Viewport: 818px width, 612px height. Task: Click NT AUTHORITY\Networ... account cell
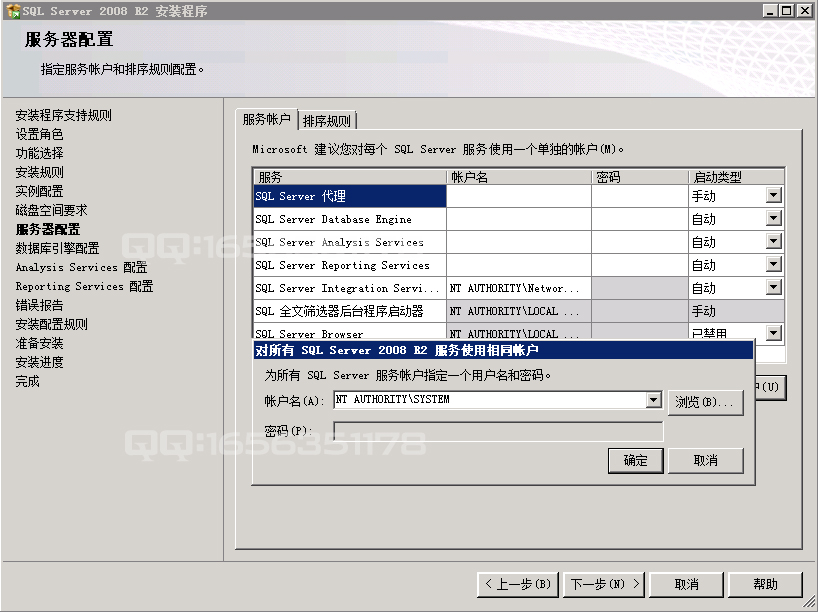click(x=519, y=288)
